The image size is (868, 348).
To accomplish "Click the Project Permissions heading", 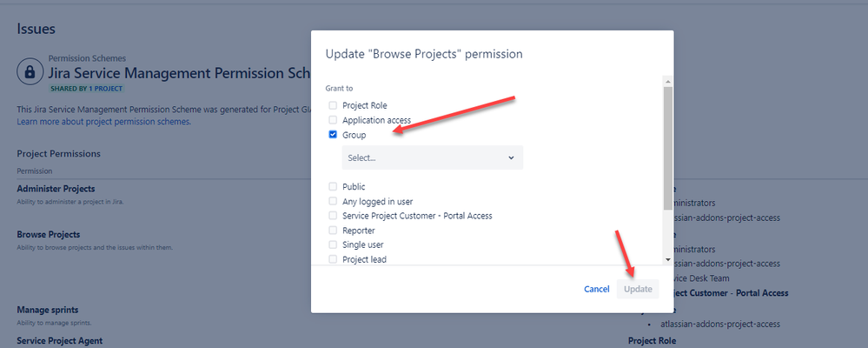I will click(x=59, y=153).
